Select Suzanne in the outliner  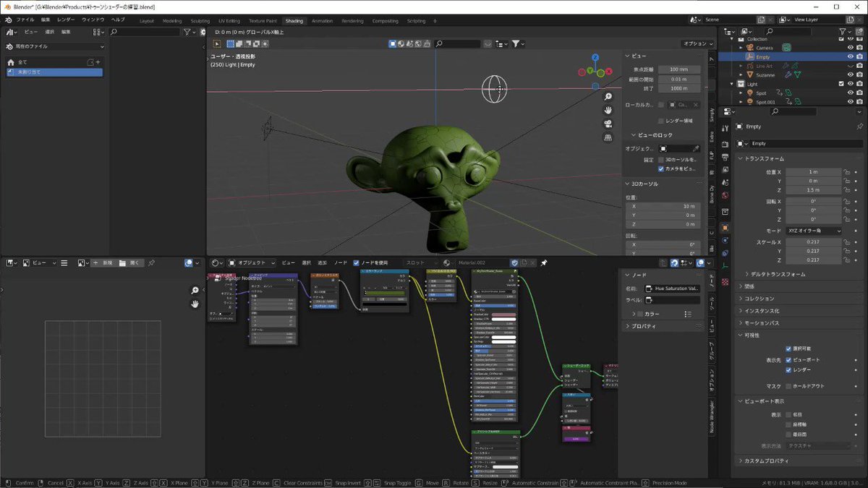(x=765, y=74)
